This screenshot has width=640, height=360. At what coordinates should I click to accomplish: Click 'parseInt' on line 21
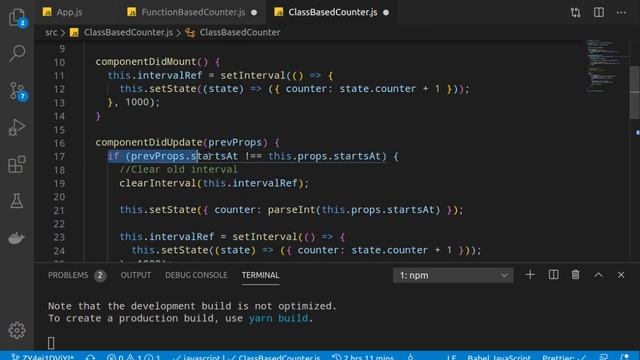click(291, 210)
